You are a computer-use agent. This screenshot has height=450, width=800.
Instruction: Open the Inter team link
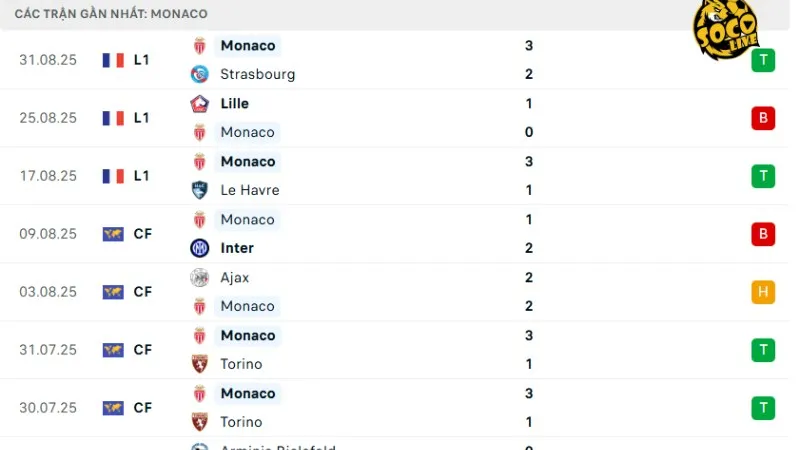coord(237,248)
